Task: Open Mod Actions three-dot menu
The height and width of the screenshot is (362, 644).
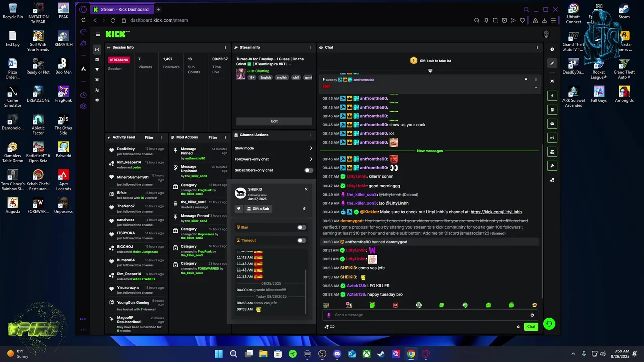Action: (x=225, y=137)
